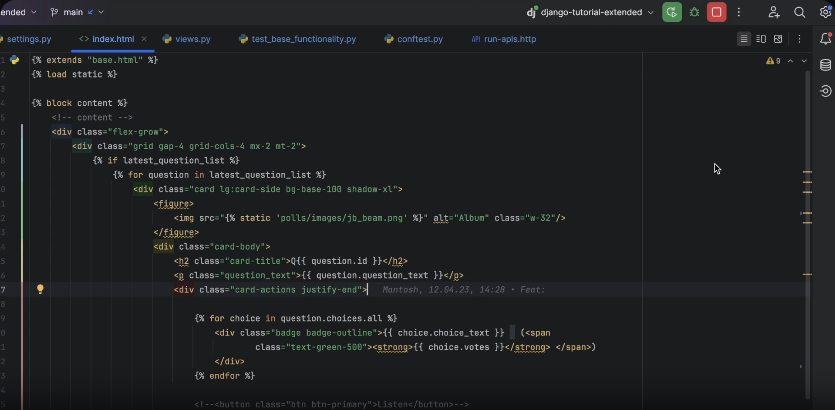Screen dimensions: 835x410
Task: Rerun the django-tutorial-extended configuration
Action: [672, 12]
